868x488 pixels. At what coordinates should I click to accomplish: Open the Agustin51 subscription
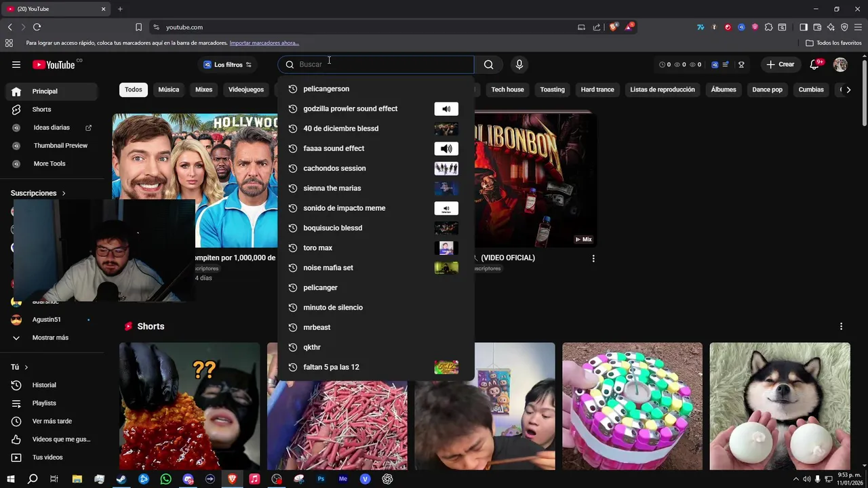(x=46, y=319)
